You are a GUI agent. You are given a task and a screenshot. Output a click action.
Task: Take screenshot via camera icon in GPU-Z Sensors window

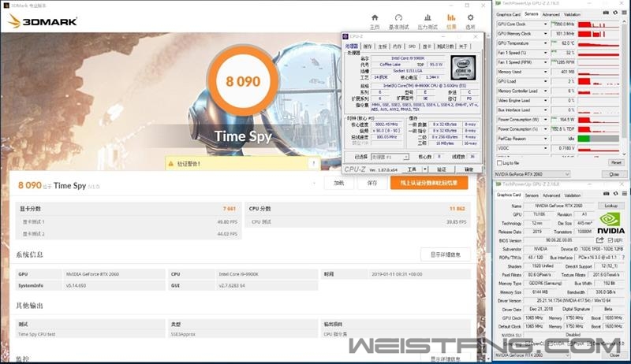(606, 13)
